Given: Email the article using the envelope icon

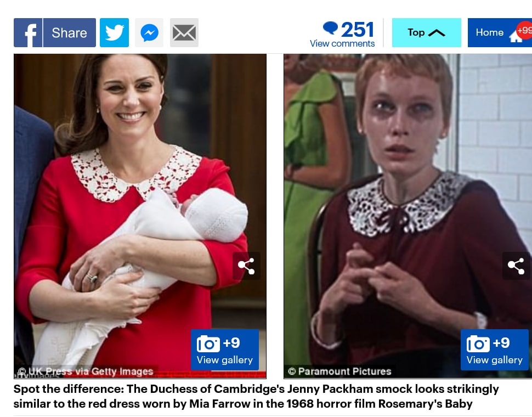Looking at the screenshot, I should tap(184, 32).
